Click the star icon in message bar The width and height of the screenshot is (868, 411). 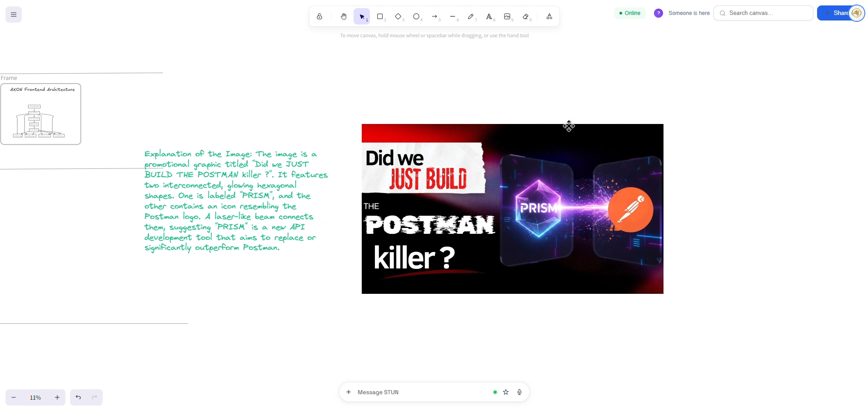pyautogui.click(x=506, y=392)
